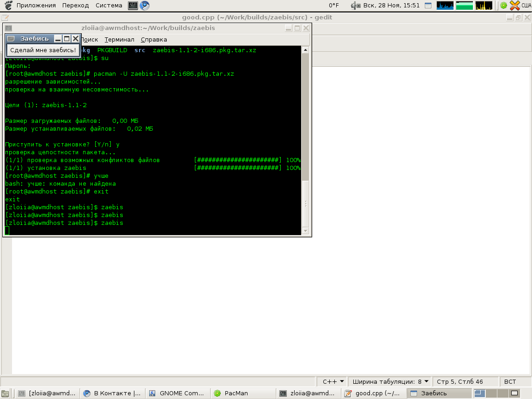Image resolution: width=532 pixels, height=399 pixels.
Task: Click the Стр 5, Стлб 46 cursor position
Action: pos(460,382)
